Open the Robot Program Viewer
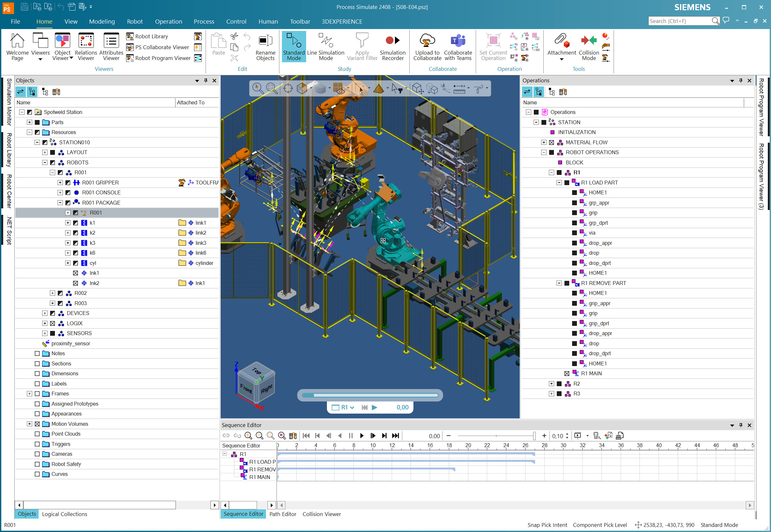The height and width of the screenshot is (532, 771). click(x=159, y=58)
